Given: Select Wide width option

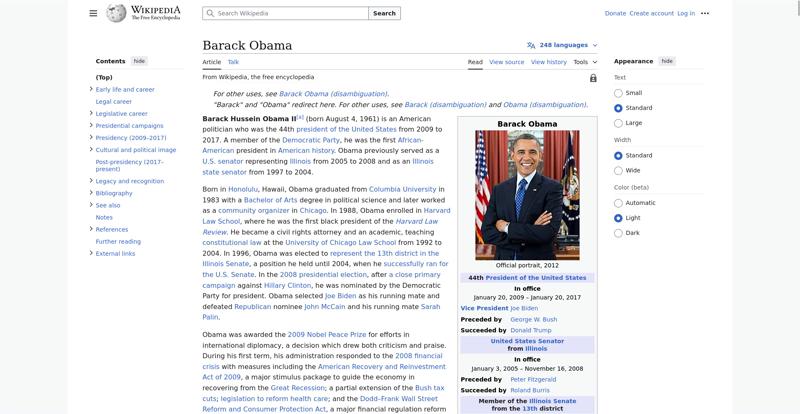Looking at the screenshot, I should coord(618,171).
